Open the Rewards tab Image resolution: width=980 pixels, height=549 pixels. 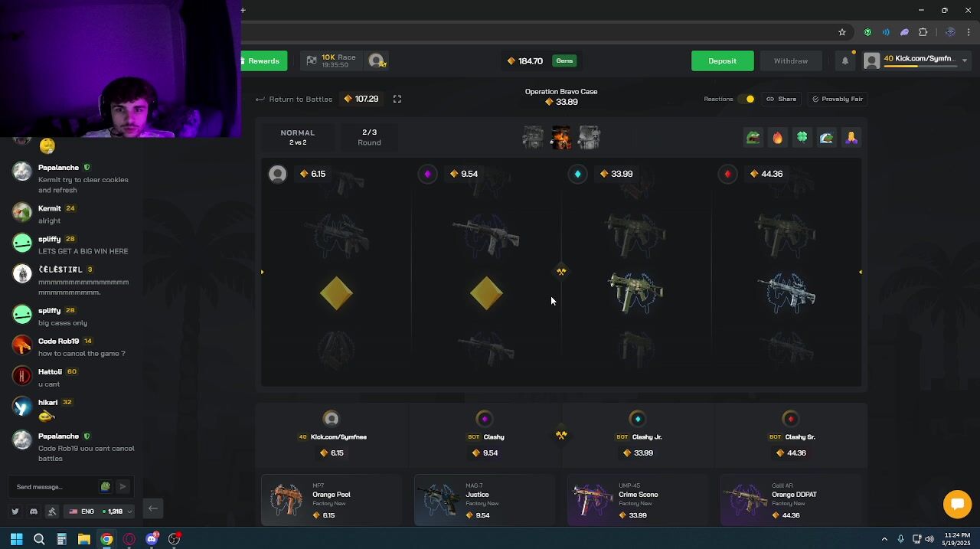(x=263, y=60)
